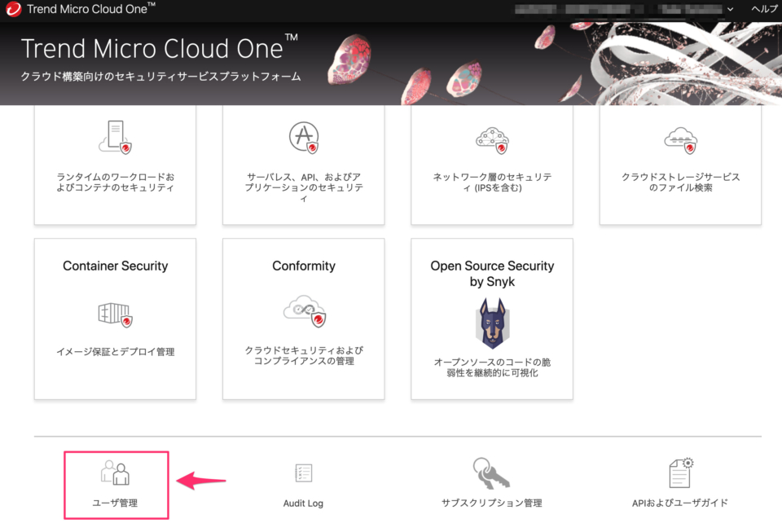Viewport: 782px width, 532px height.
Task: Open the ユーザ管理 user management icon
Action: [115, 473]
